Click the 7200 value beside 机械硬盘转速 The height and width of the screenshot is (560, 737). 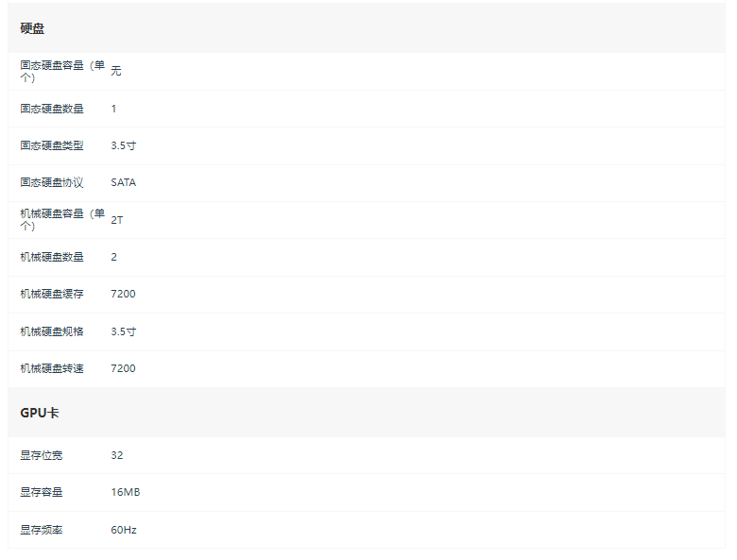[x=123, y=368]
